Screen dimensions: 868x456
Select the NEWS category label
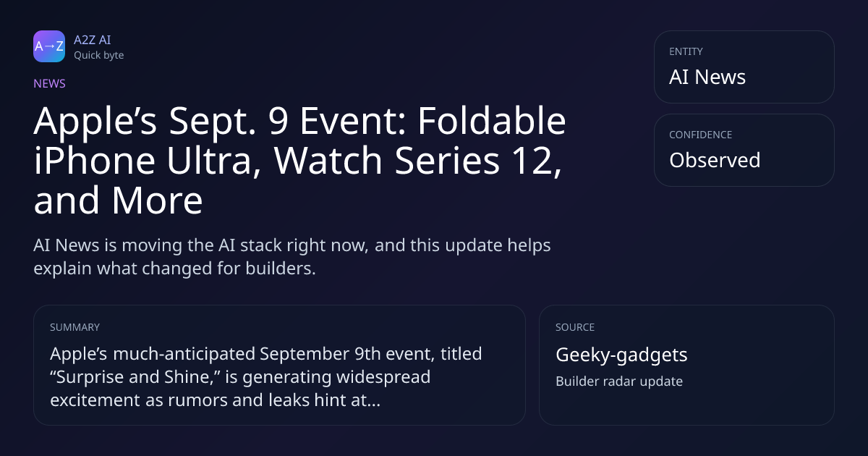pyautogui.click(x=49, y=83)
